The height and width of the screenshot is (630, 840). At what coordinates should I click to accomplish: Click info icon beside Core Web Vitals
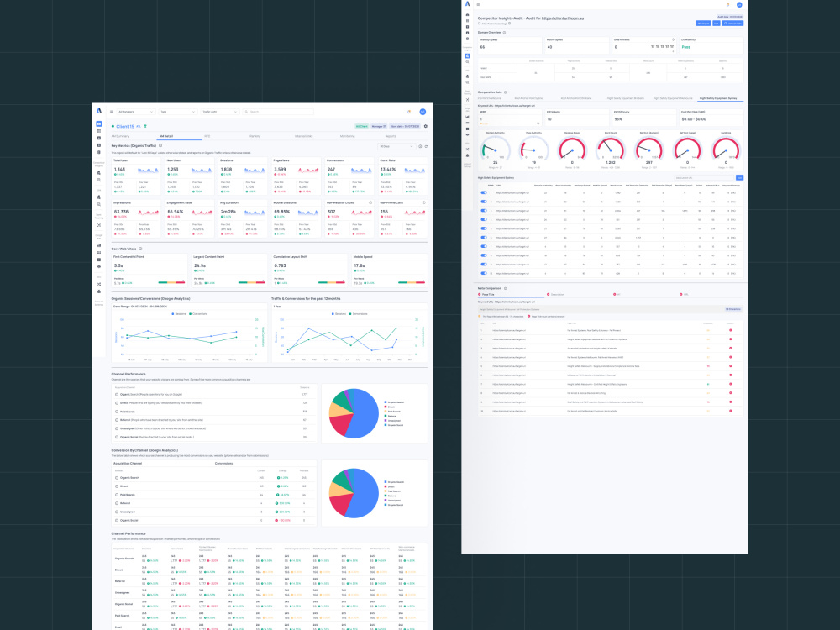coord(140,249)
